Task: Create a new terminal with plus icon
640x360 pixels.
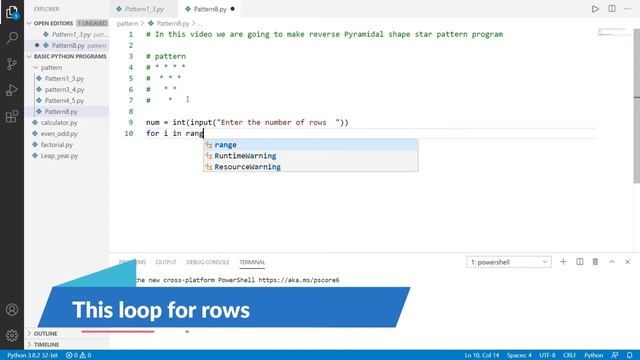Action: 563,262
